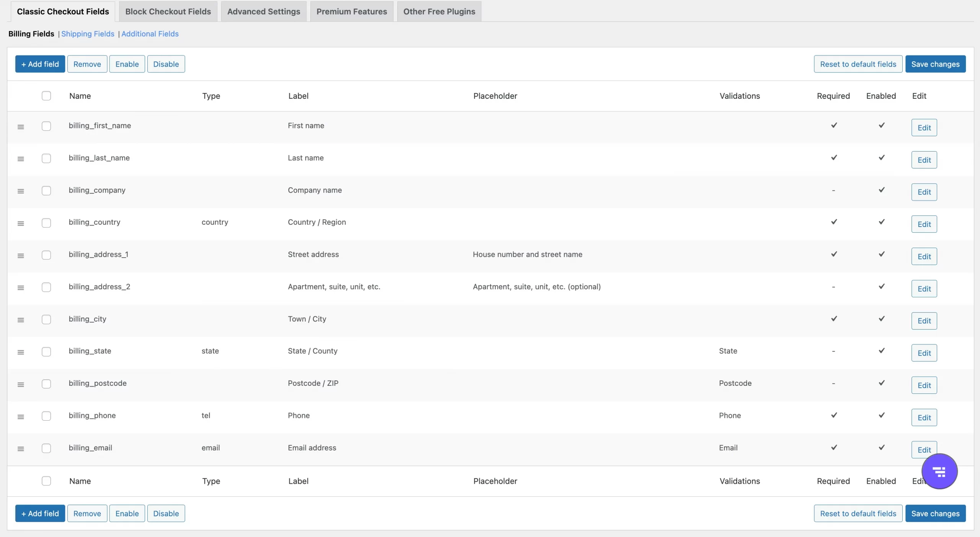Check the billing_postcode row checkbox
Image resolution: width=980 pixels, height=537 pixels.
[x=46, y=384]
